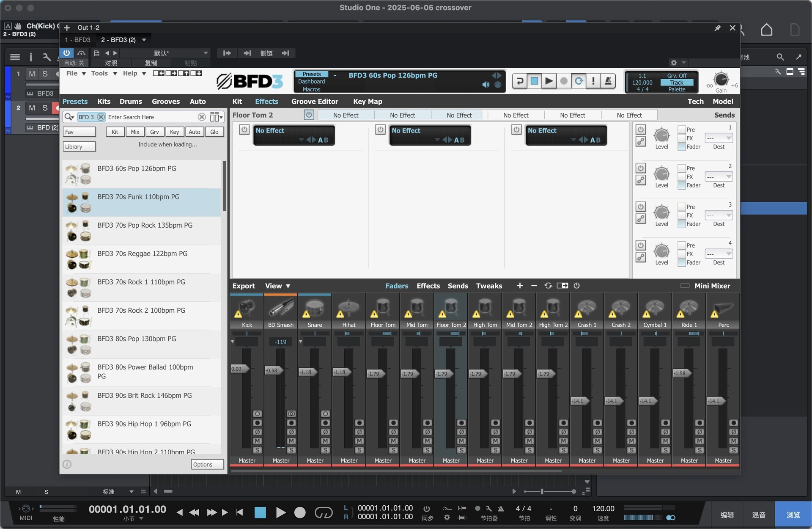Viewport: 812px width, 529px height.
Task: Click Studio One transport play button
Action: coord(280,512)
